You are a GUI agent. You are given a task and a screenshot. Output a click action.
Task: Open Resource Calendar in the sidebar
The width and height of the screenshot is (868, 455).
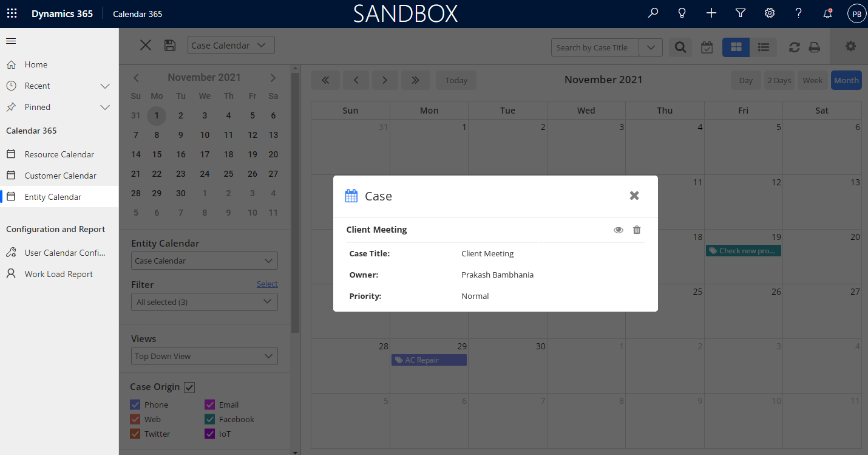click(59, 154)
